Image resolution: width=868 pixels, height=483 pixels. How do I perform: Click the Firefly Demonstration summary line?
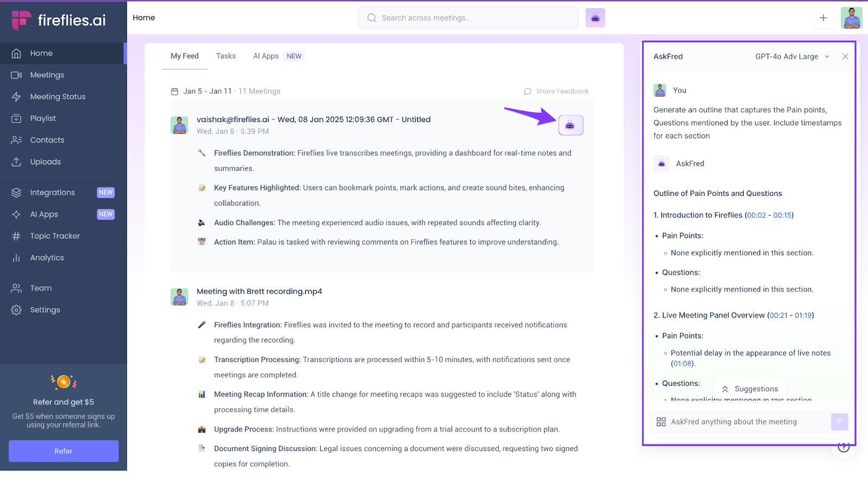click(385, 161)
